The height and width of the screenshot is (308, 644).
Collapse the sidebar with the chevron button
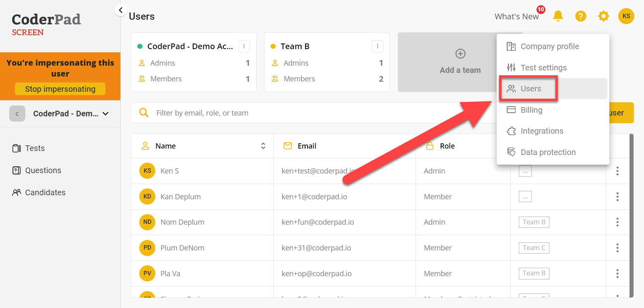click(x=120, y=10)
